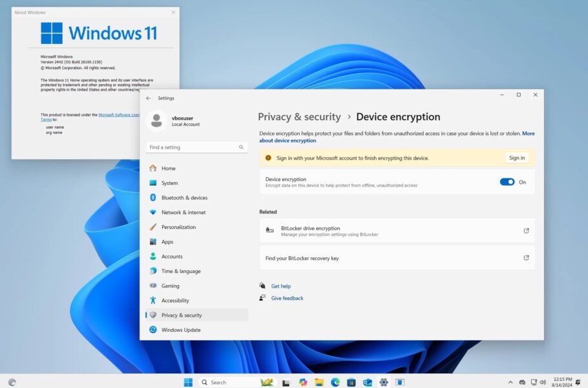
Task: Select Time & language in sidebar
Action: 181,272
